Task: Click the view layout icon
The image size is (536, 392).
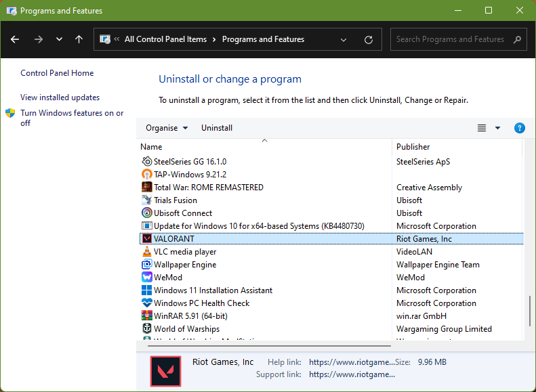Action: tap(482, 128)
